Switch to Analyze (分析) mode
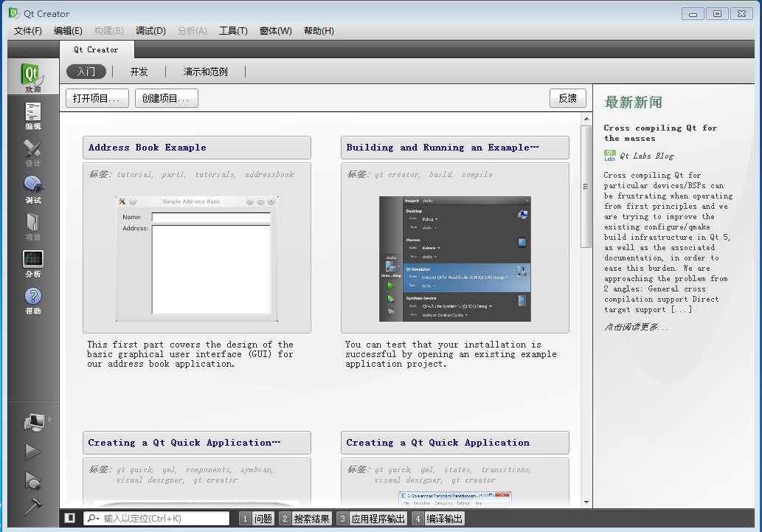This screenshot has width=762, height=532. (x=33, y=263)
